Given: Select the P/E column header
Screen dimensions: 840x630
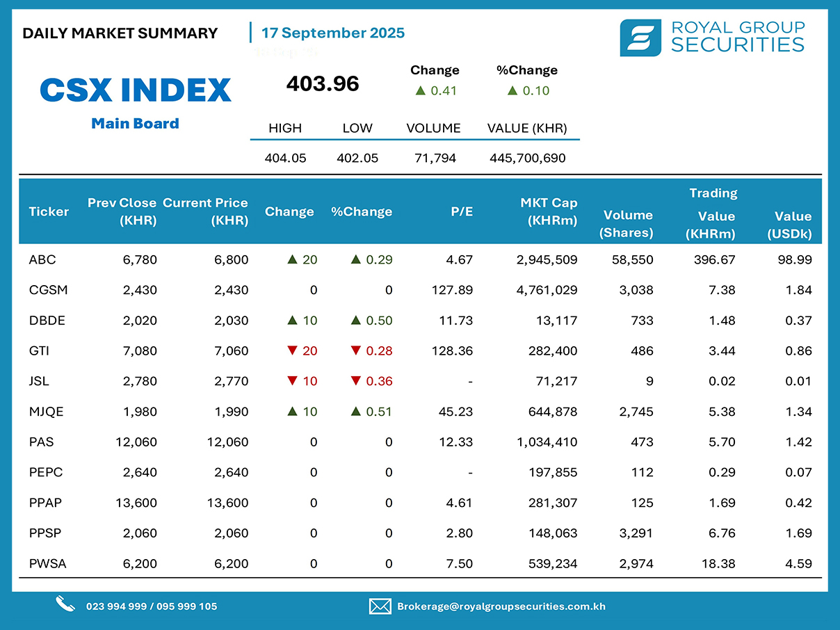Looking at the screenshot, I should 461,212.
